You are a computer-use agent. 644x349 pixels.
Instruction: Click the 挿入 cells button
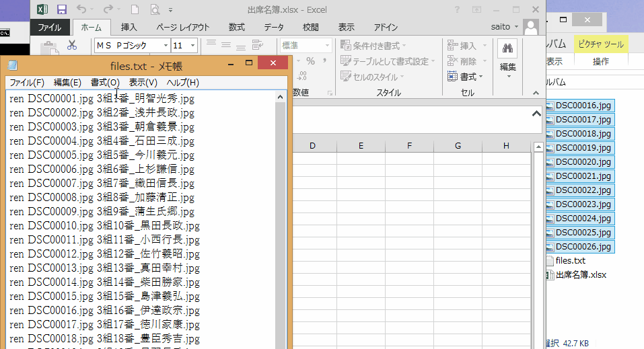pyautogui.click(x=467, y=45)
